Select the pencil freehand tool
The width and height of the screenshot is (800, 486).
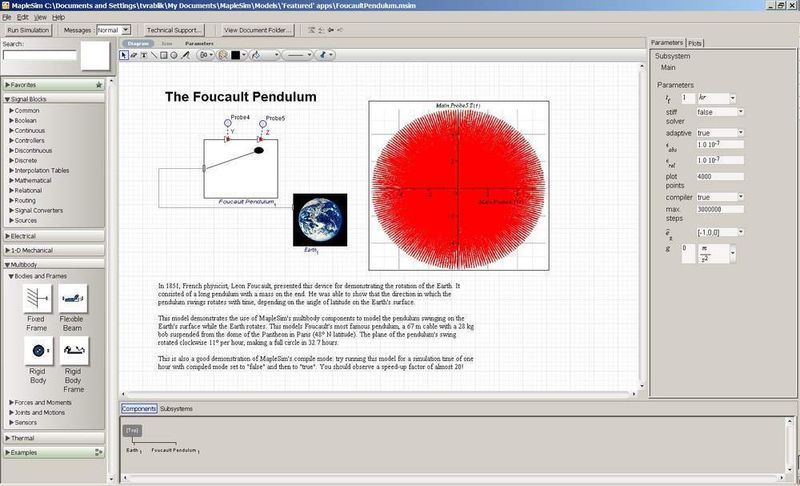(x=185, y=55)
